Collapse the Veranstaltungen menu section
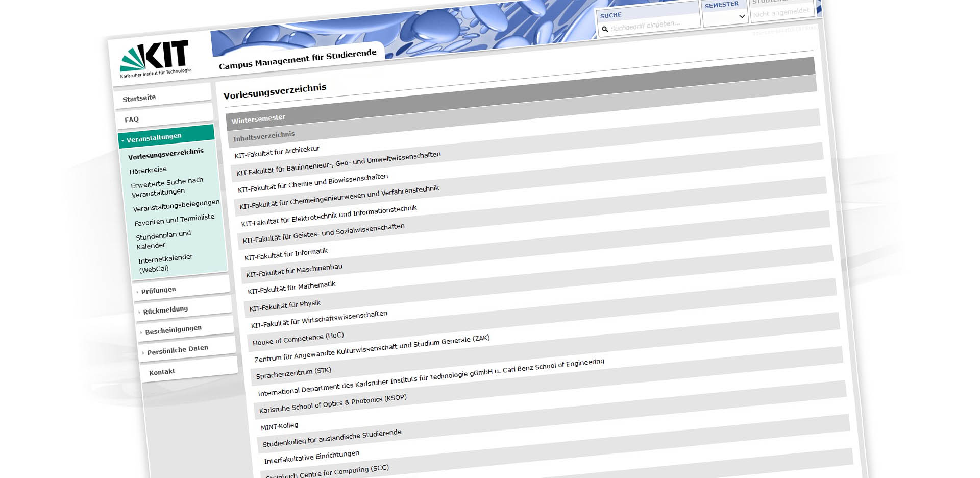The height and width of the screenshot is (478, 980). pos(166,136)
